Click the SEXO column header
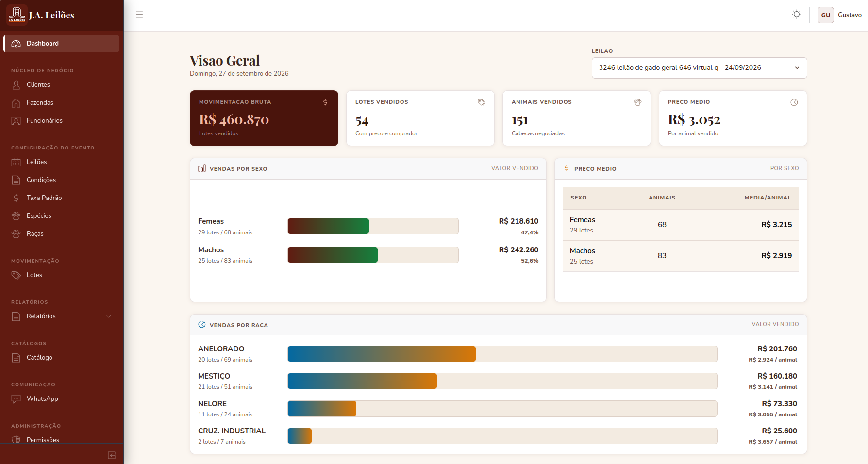The height and width of the screenshot is (464, 868). [x=578, y=198]
